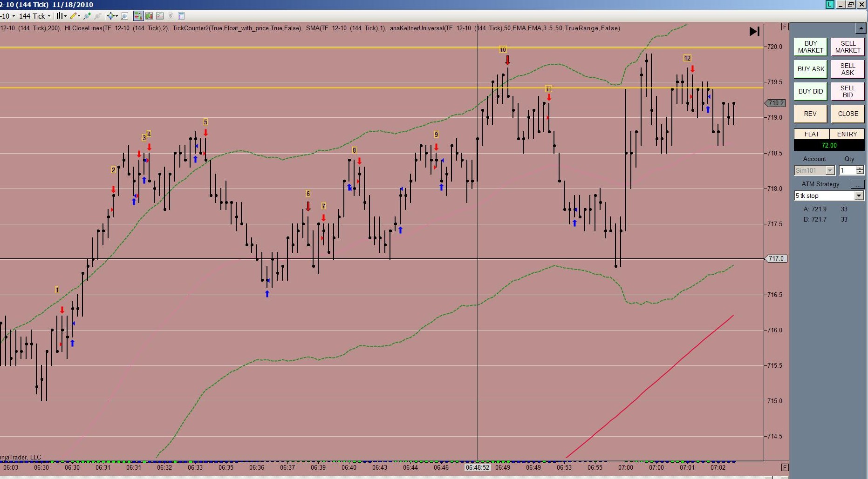Click the zoom frame magnifier icon
868x479 pixels.
(x=125, y=16)
